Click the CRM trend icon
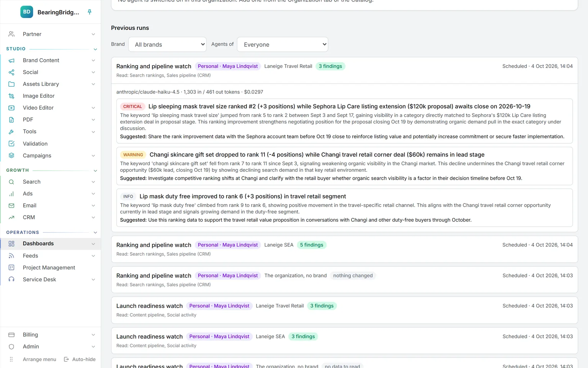Viewport: 588px width, 368px height. point(11,218)
